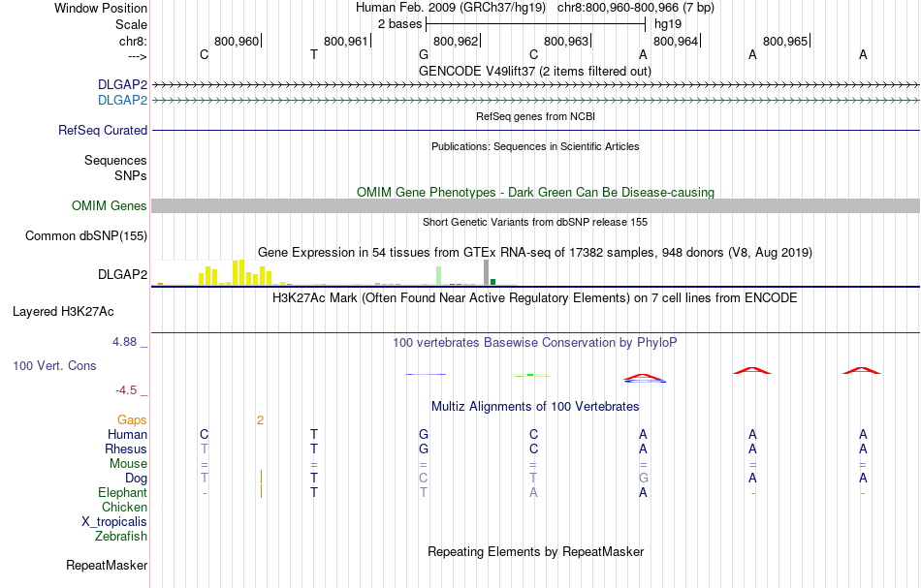The image size is (921, 588).
Task: Click the X_tropicalis species row label
Action: [114, 522]
